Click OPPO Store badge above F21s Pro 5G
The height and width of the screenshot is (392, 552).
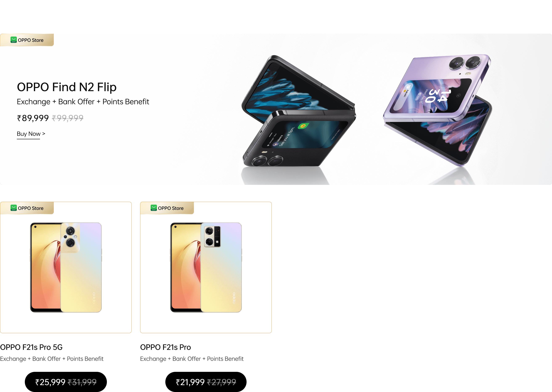click(27, 208)
